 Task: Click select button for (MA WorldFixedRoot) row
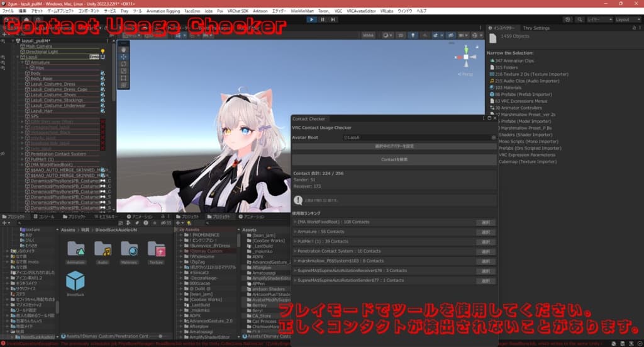(486, 222)
